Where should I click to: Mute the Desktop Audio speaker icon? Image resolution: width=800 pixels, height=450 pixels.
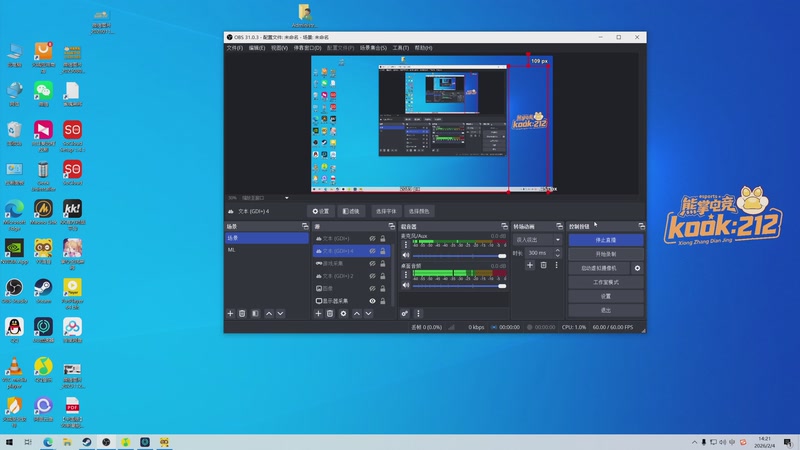(x=406, y=285)
